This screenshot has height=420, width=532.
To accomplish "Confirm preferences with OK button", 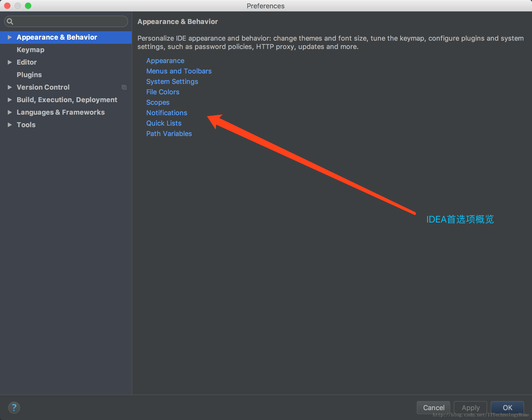I will 507,407.
